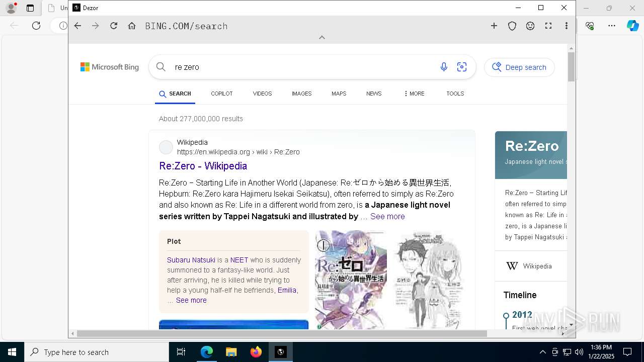Screen dimensions: 644x362
Task: Open Copilot in background Edge window
Action: [x=632, y=26]
